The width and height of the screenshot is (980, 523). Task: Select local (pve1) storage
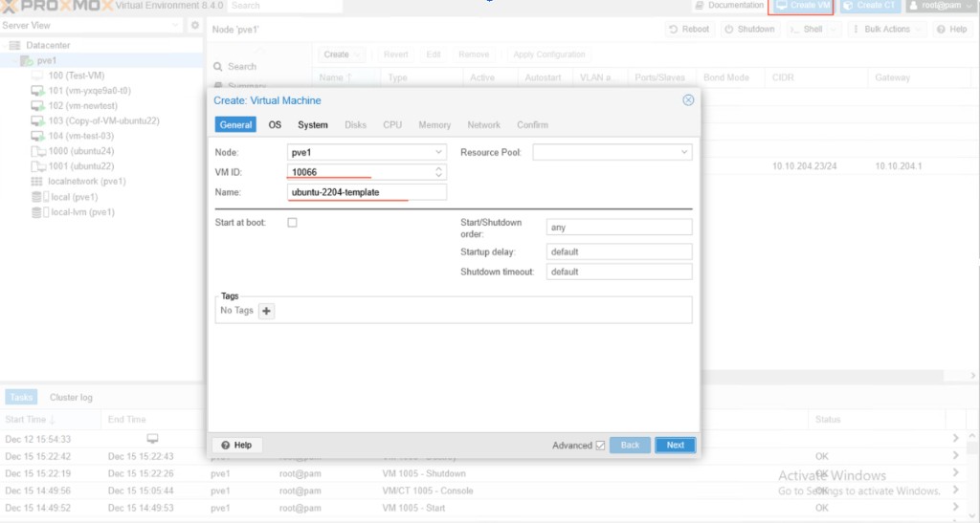(x=74, y=197)
